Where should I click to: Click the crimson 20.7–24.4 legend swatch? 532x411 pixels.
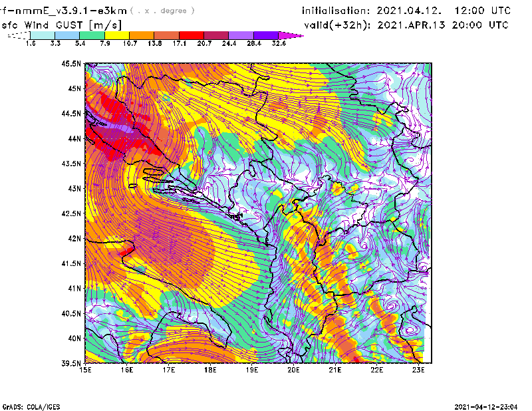click(x=216, y=35)
